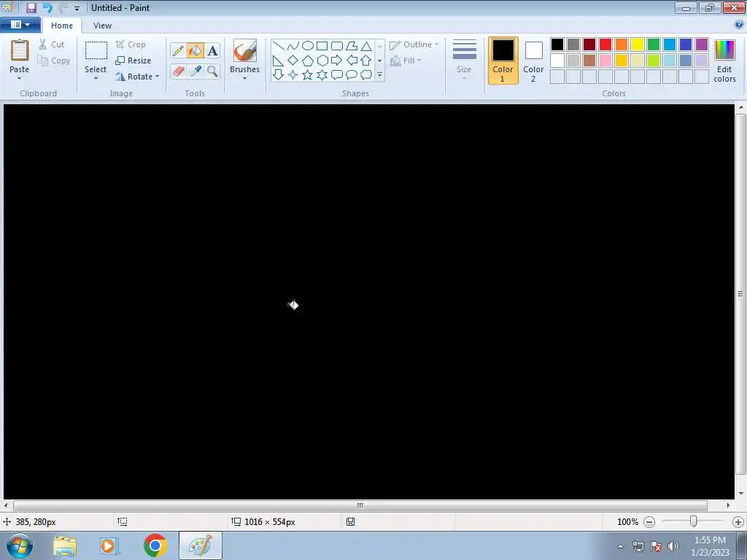
Task: Expand Customize Quick Access Toolbar arrow
Action: point(77,8)
